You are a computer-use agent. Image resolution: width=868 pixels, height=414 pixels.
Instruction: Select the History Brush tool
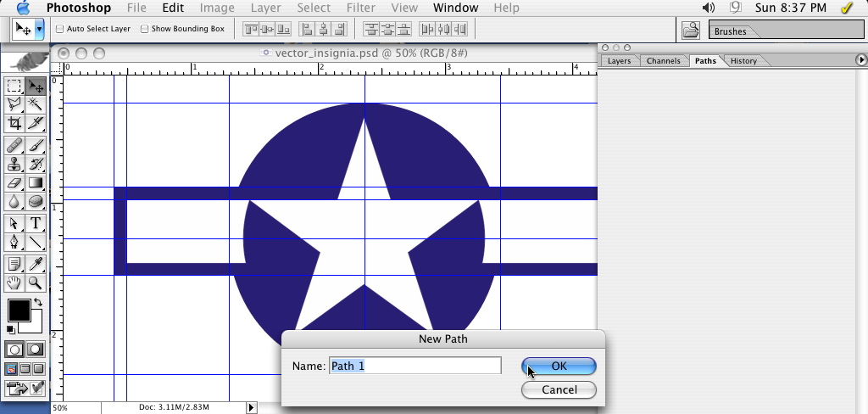point(36,164)
